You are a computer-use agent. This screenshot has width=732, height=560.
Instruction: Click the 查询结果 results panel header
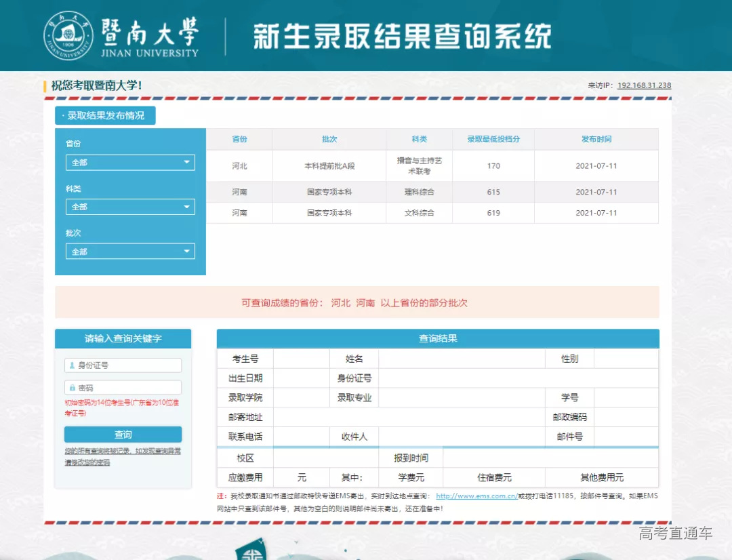[436, 338]
